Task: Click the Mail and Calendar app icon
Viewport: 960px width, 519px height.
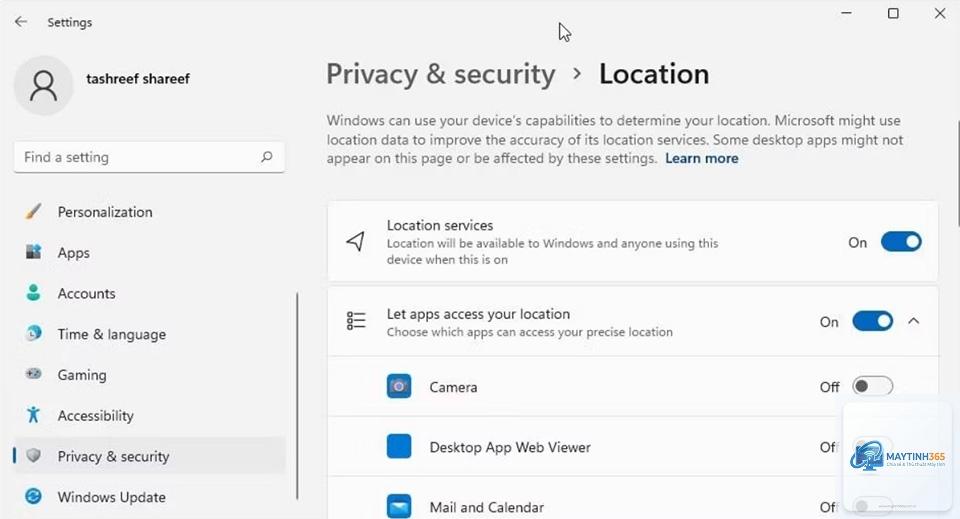Action: tap(399, 506)
